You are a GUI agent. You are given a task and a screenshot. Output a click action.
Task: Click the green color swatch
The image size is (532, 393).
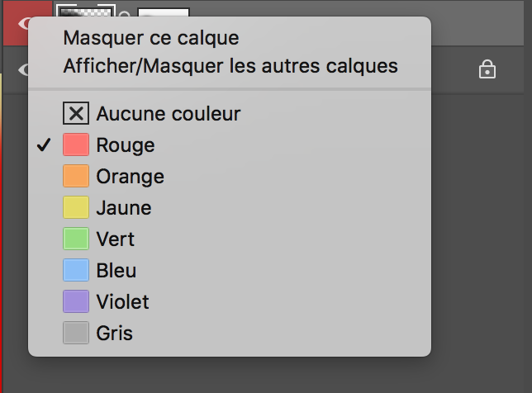(76, 239)
